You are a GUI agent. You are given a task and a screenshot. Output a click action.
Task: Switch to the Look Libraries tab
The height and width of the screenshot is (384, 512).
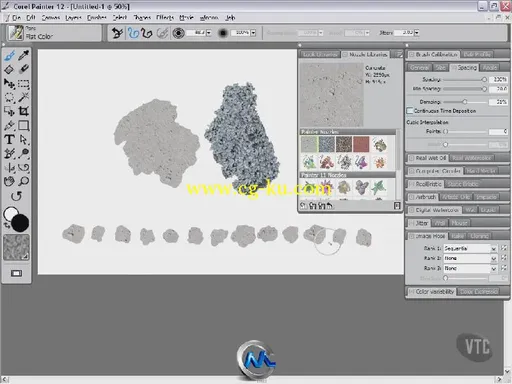click(x=320, y=54)
